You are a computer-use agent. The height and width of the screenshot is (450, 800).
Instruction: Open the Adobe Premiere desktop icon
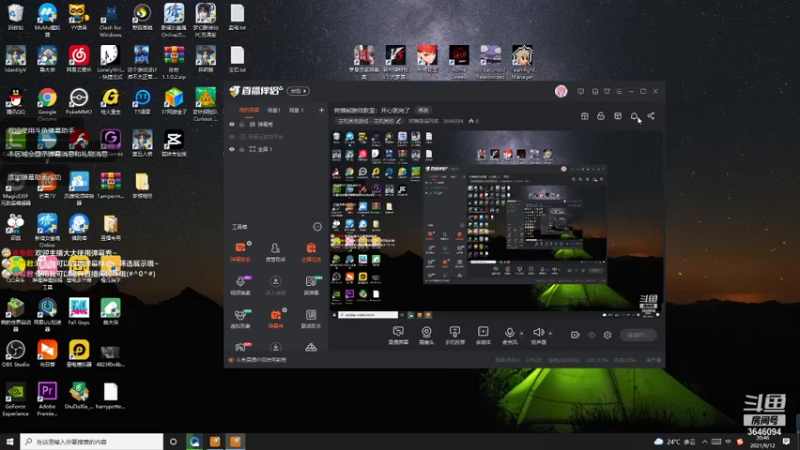[x=47, y=399]
